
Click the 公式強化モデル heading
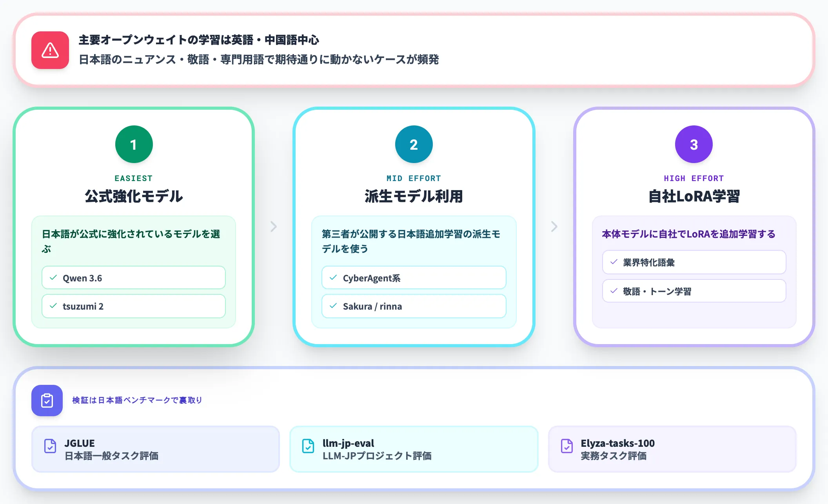(134, 196)
